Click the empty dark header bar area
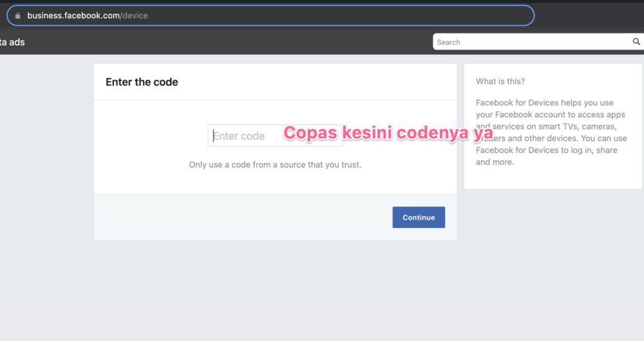 (x=226, y=42)
